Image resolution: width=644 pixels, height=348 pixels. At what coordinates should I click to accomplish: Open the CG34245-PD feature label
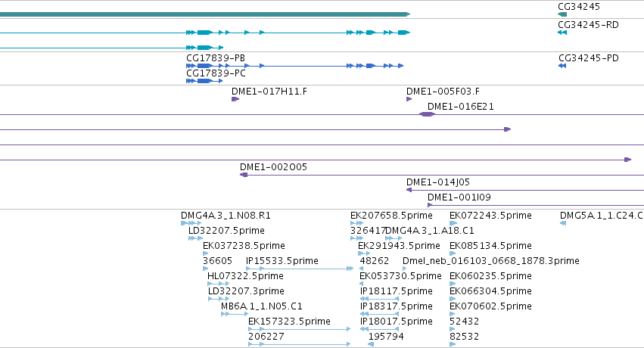click(589, 57)
